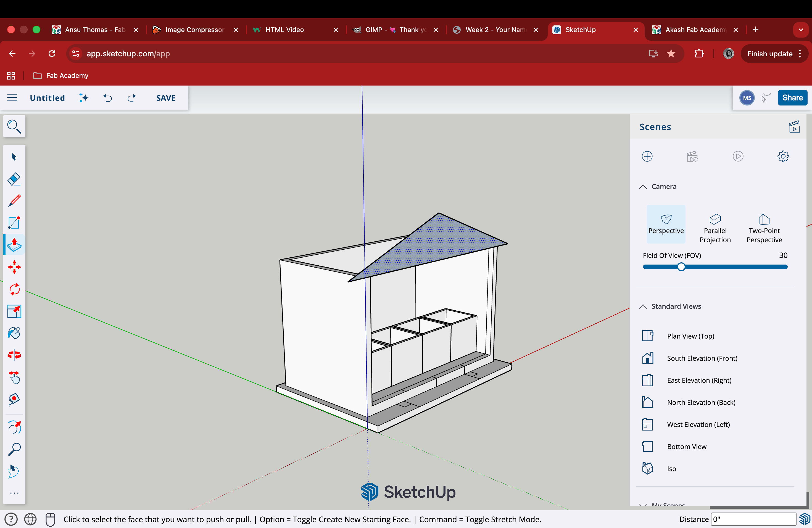
Task: Select the Orbit tool
Action: 14,355
